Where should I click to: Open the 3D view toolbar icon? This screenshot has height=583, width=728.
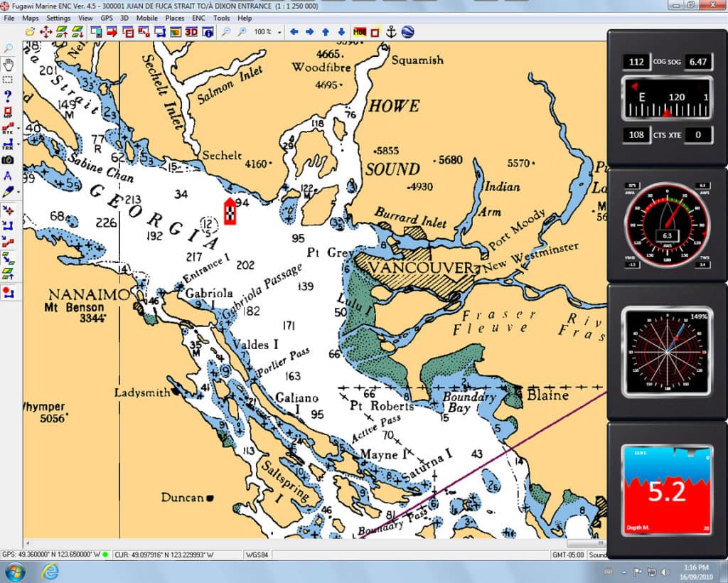(192, 32)
